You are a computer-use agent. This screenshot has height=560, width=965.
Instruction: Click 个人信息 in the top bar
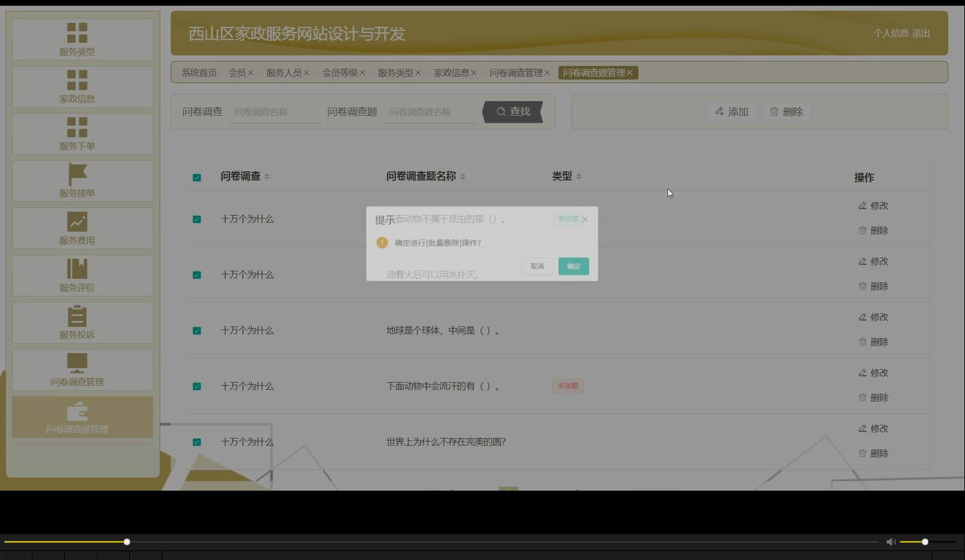point(890,34)
